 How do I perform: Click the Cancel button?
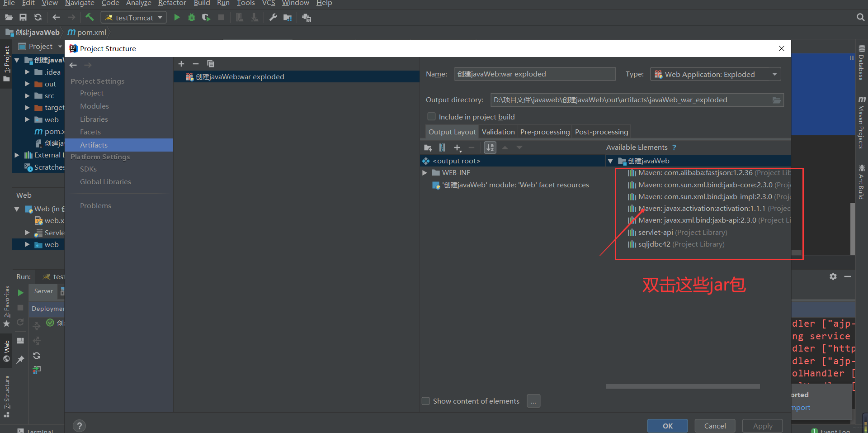(x=715, y=426)
